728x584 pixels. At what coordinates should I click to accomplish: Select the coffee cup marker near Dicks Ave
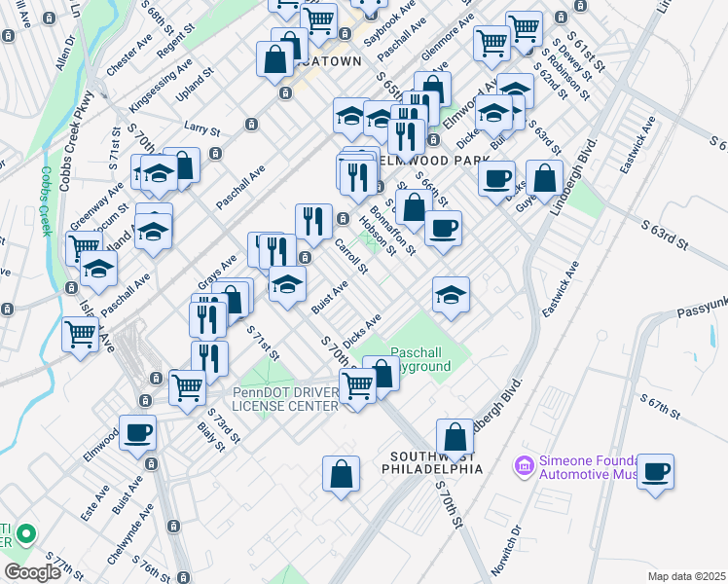pos(496,182)
